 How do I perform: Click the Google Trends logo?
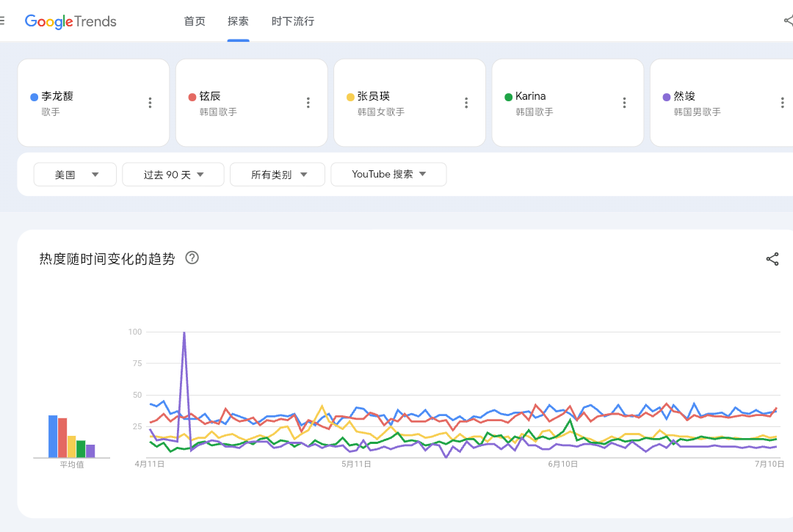(x=70, y=21)
